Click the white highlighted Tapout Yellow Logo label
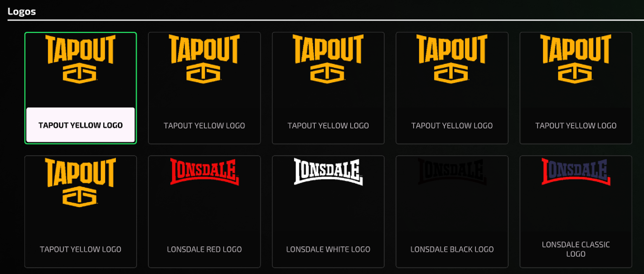The image size is (644, 274). [81, 125]
